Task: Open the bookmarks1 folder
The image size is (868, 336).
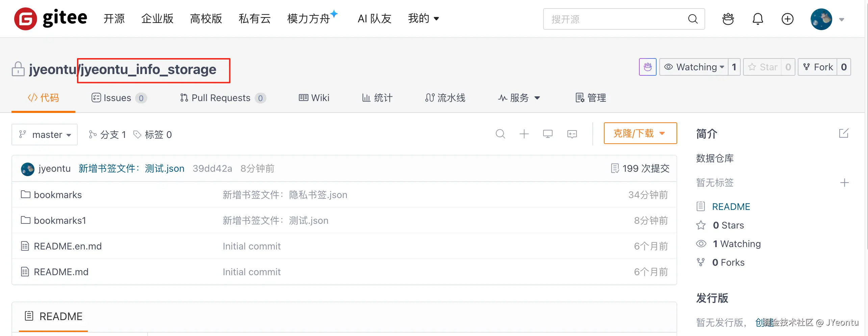Action: (60, 220)
